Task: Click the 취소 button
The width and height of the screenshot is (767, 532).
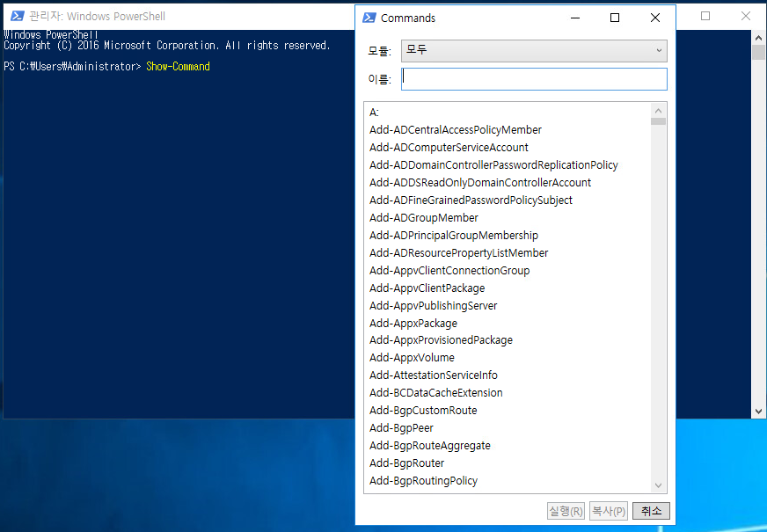Action: [651, 511]
